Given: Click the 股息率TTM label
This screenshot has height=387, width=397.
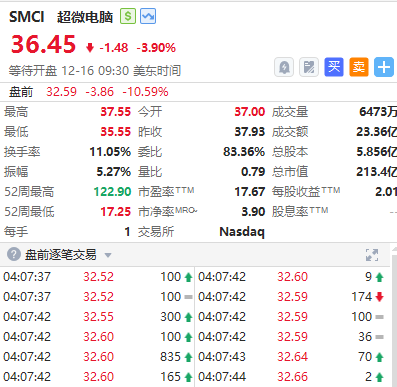Looking at the screenshot, I should (x=300, y=211).
